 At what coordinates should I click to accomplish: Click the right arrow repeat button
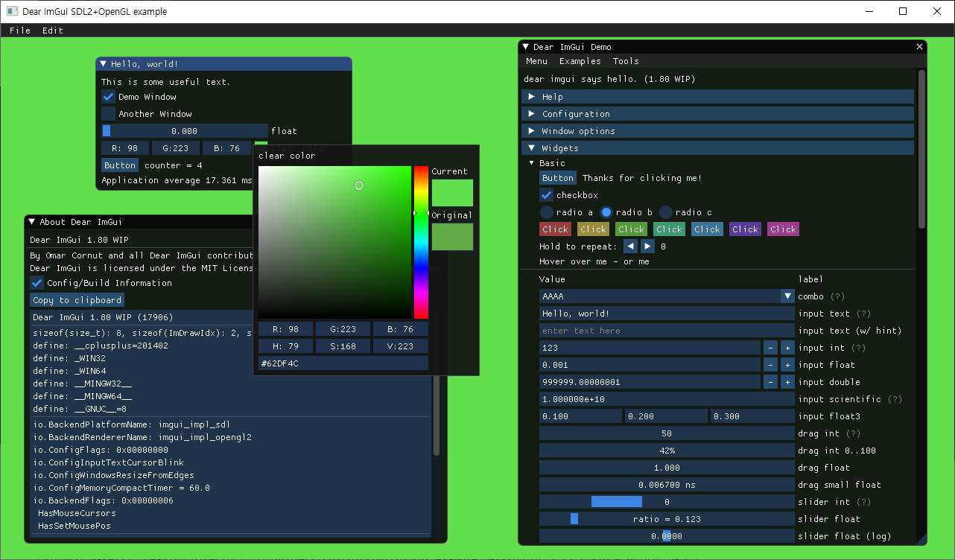point(647,246)
